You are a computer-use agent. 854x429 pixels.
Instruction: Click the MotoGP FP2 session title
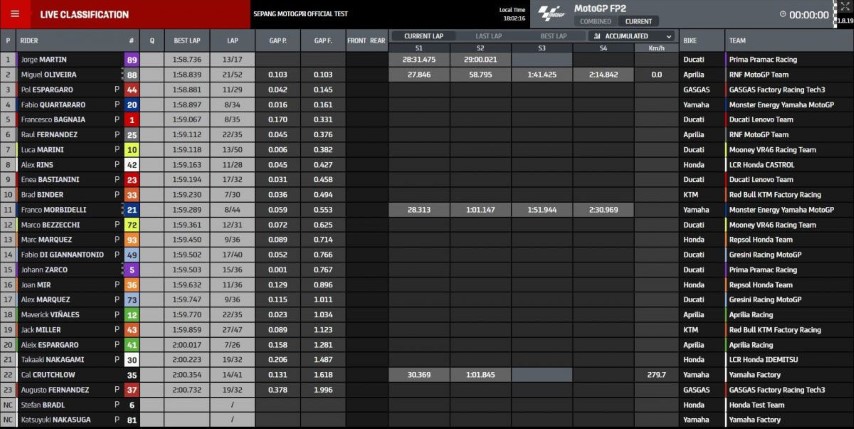point(600,8)
